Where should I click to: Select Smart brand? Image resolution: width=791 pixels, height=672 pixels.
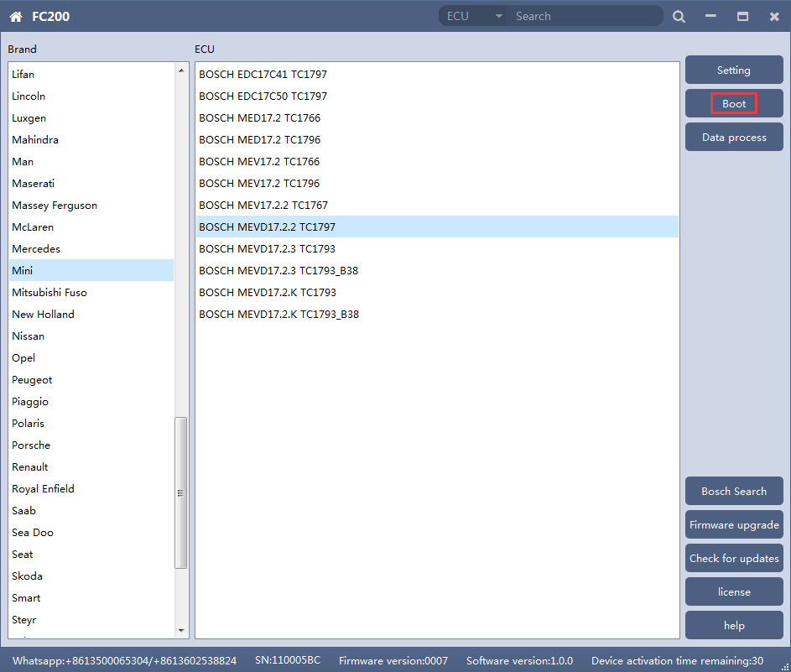click(x=91, y=598)
